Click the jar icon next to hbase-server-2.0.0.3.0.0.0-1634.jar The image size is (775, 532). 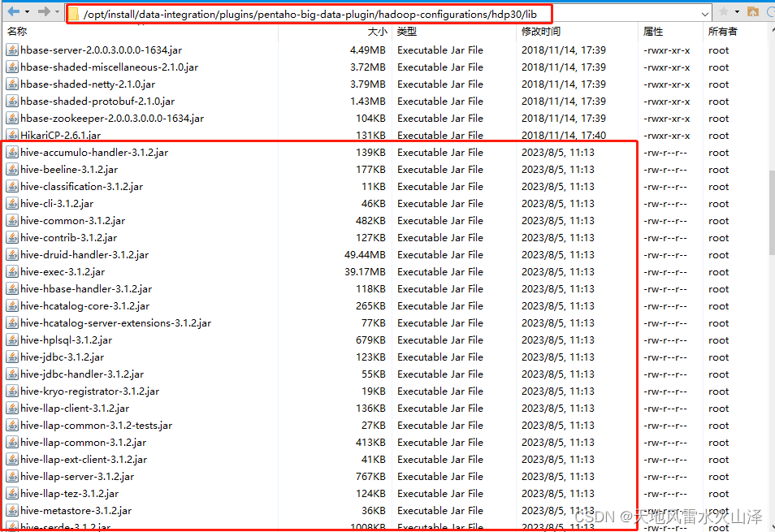pos(11,50)
